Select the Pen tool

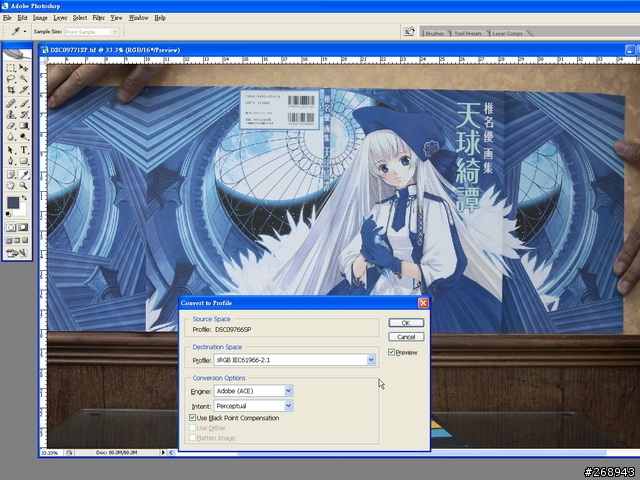click(11, 161)
